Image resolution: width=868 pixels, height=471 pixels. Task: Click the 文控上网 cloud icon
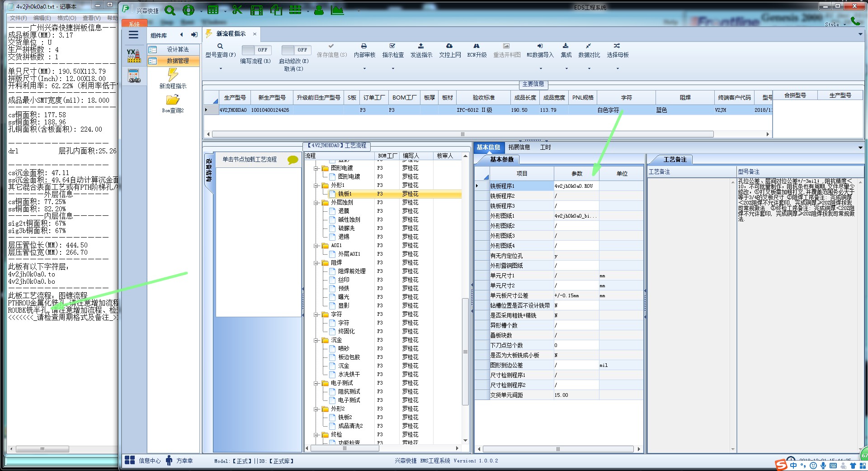[x=449, y=46]
